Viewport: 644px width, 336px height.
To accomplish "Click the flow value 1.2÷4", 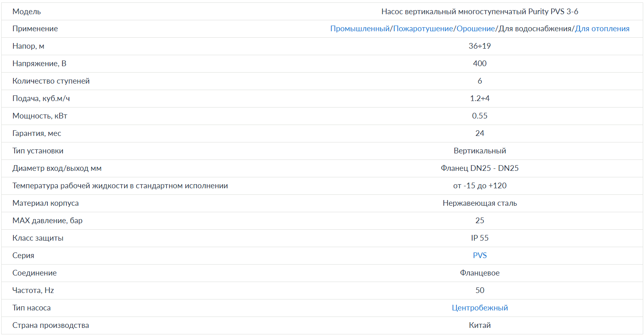I will (x=479, y=99).
